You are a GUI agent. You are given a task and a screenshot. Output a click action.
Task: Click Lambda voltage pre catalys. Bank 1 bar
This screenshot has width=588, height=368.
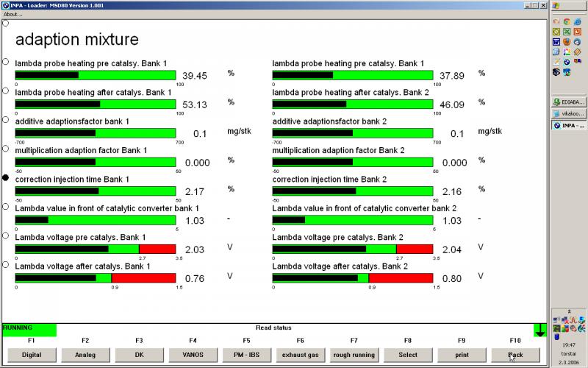pos(95,249)
